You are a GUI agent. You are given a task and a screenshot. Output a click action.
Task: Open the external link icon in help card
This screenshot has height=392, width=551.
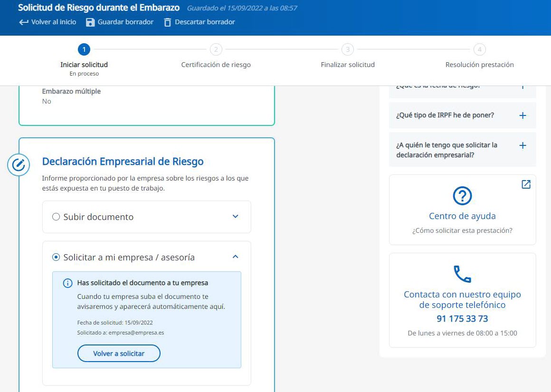[x=526, y=184]
